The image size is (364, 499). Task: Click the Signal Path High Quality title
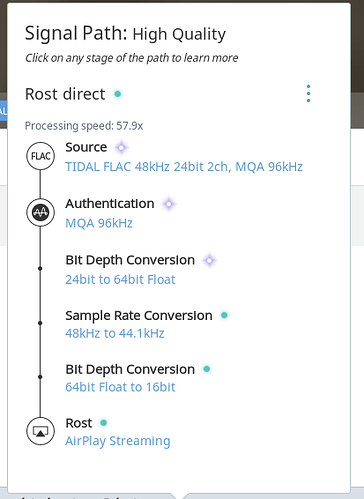point(126,34)
